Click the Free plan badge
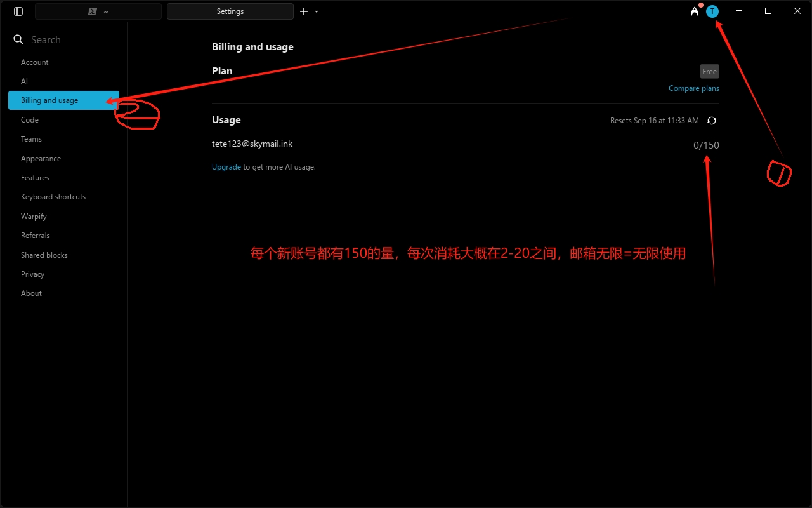Image resolution: width=812 pixels, height=508 pixels. point(709,72)
